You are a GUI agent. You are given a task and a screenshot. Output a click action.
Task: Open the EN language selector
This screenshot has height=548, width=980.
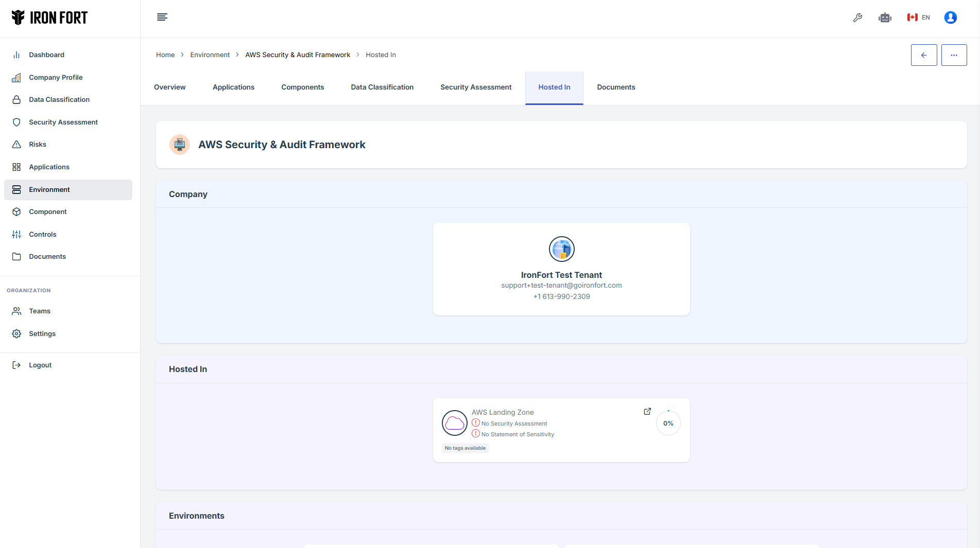point(919,17)
